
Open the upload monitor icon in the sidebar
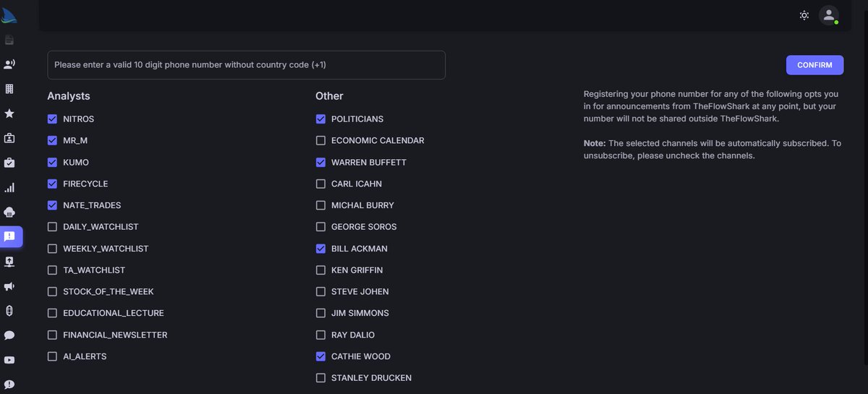[x=9, y=262]
